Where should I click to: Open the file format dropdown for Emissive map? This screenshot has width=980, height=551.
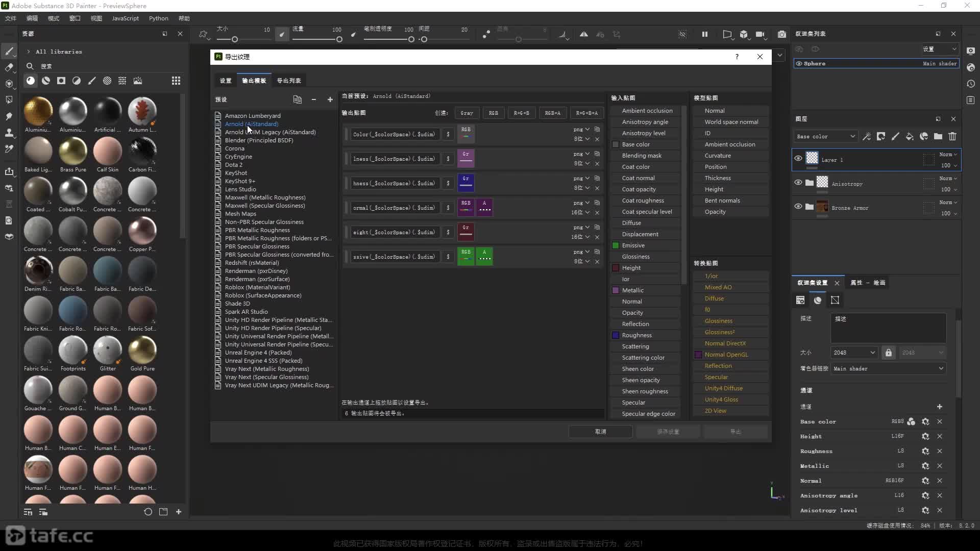(581, 252)
